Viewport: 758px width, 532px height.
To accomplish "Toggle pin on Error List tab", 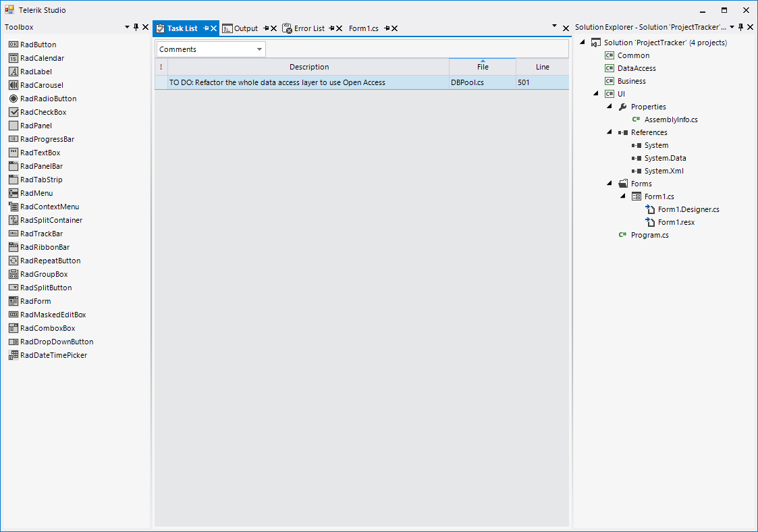I will (331, 28).
